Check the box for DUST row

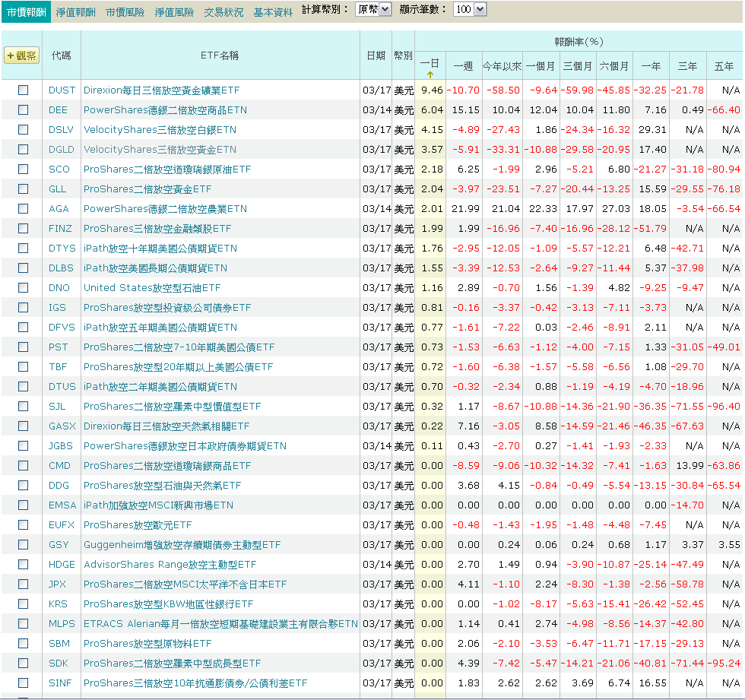pos(23,90)
